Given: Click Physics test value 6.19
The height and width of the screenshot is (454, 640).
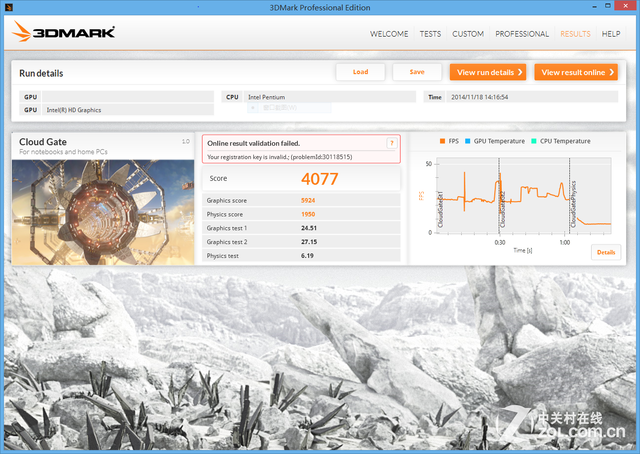Looking at the screenshot, I should (x=307, y=256).
